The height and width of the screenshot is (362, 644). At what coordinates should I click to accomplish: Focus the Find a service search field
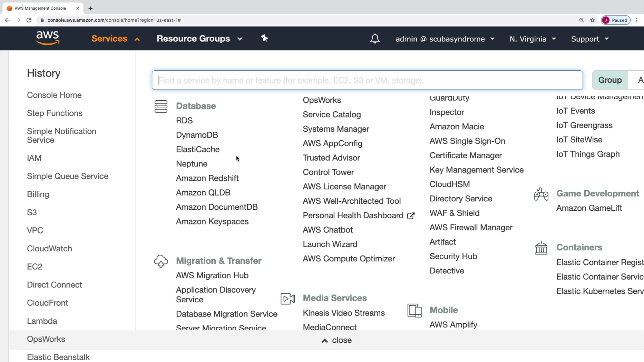pyautogui.click(x=367, y=80)
